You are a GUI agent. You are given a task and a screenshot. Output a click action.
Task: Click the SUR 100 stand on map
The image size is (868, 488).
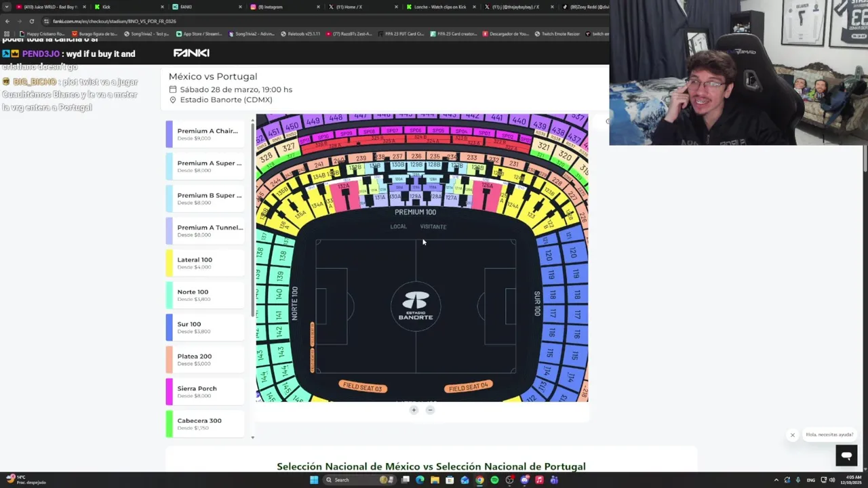click(537, 304)
